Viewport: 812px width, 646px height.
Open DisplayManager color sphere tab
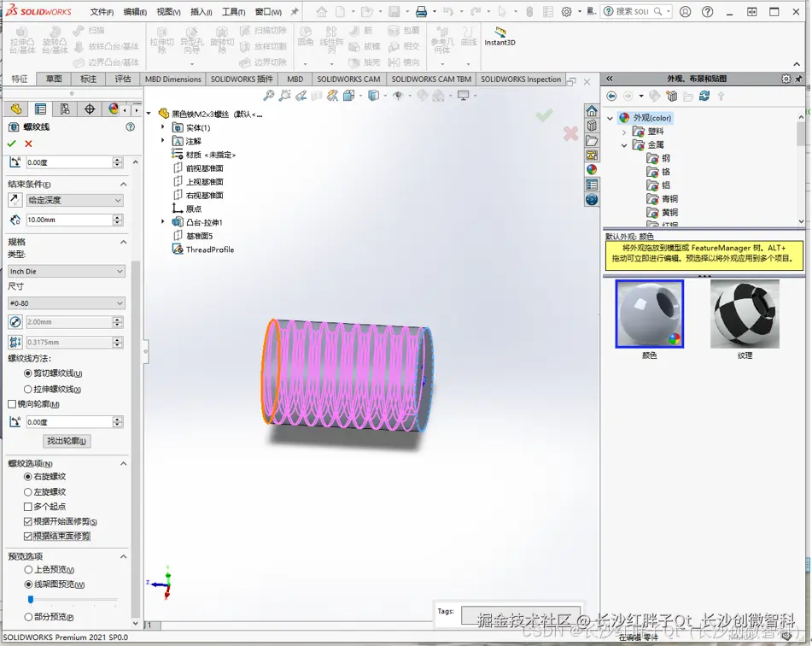coord(114,109)
